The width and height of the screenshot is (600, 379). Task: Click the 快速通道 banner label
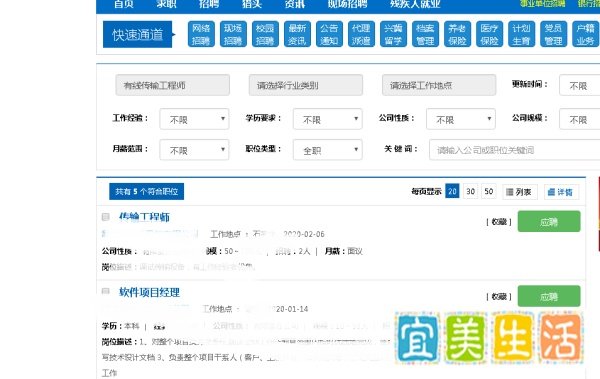point(137,34)
